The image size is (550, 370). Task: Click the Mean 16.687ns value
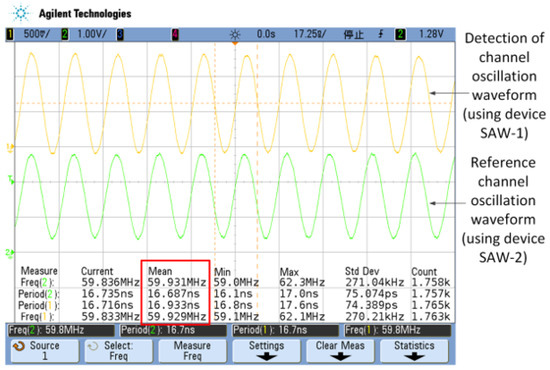(173, 294)
